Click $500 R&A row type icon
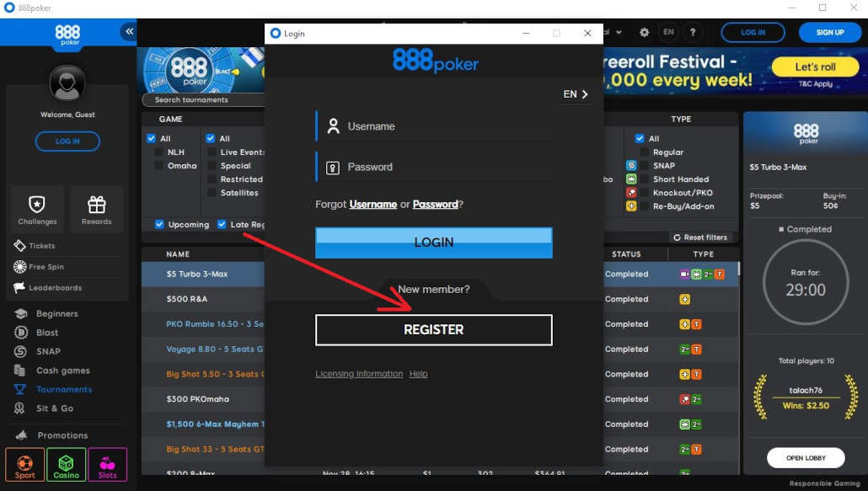Screen dimensions: 868x491 click(x=685, y=299)
